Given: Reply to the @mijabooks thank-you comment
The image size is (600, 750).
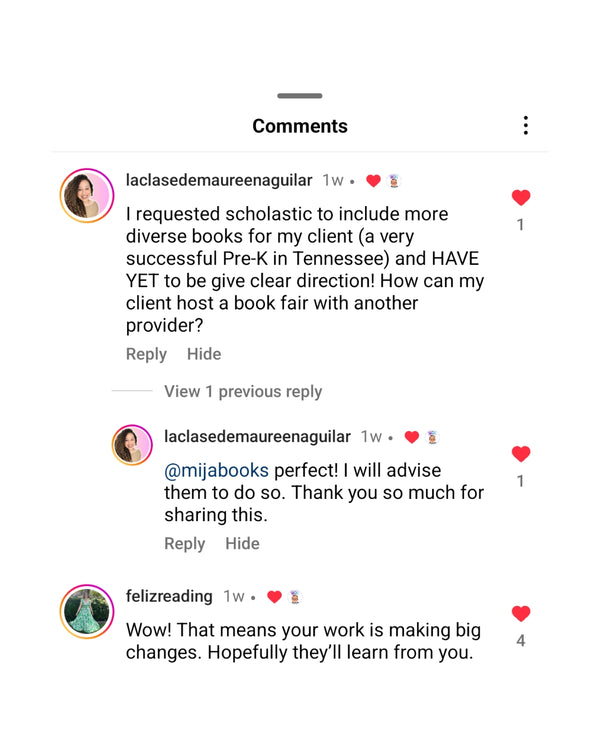Looking at the screenshot, I should [x=184, y=543].
